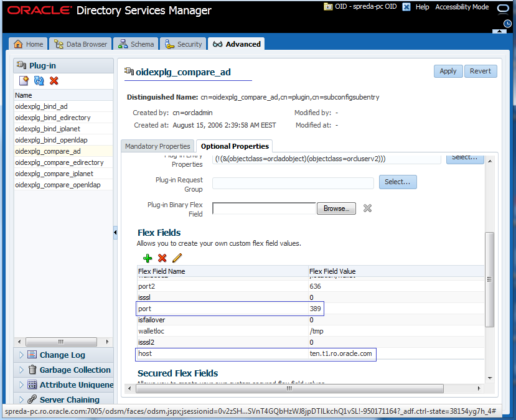This screenshot has width=516, height=420.
Task: Edit the selected flex field
Action: (x=176, y=258)
